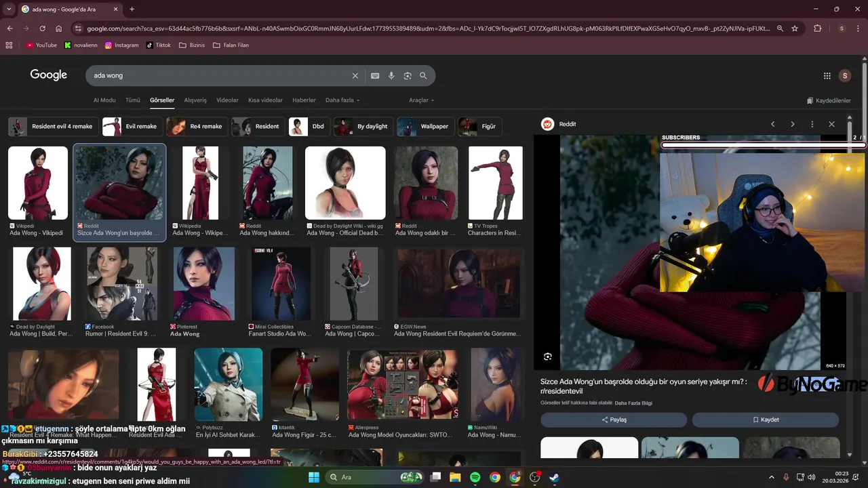This screenshot has height=488, width=868.
Task: Click the address bar URL
Action: (x=427, y=28)
